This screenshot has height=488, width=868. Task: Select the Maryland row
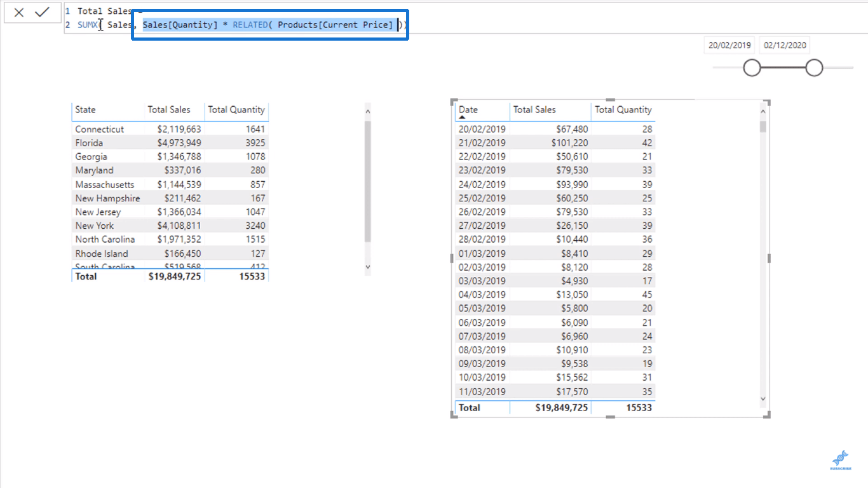pyautogui.click(x=170, y=170)
